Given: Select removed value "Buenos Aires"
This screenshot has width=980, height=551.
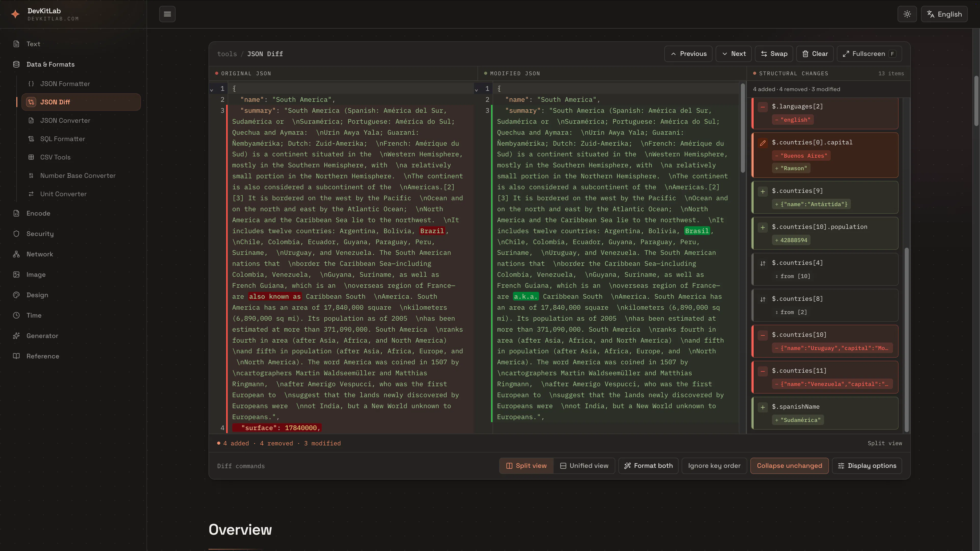Looking at the screenshot, I should tap(801, 156).
